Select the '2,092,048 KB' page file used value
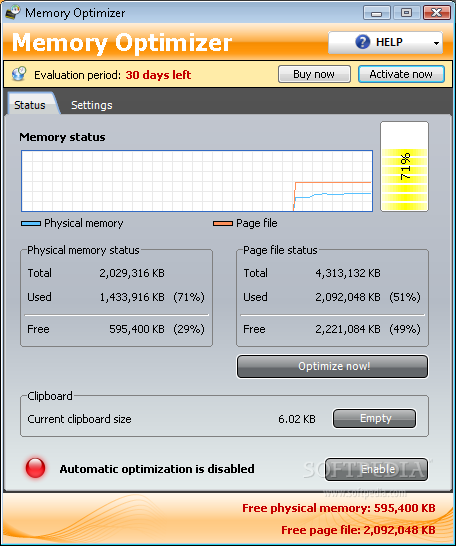The image size is (456, 546). click(x=348, y=297)
